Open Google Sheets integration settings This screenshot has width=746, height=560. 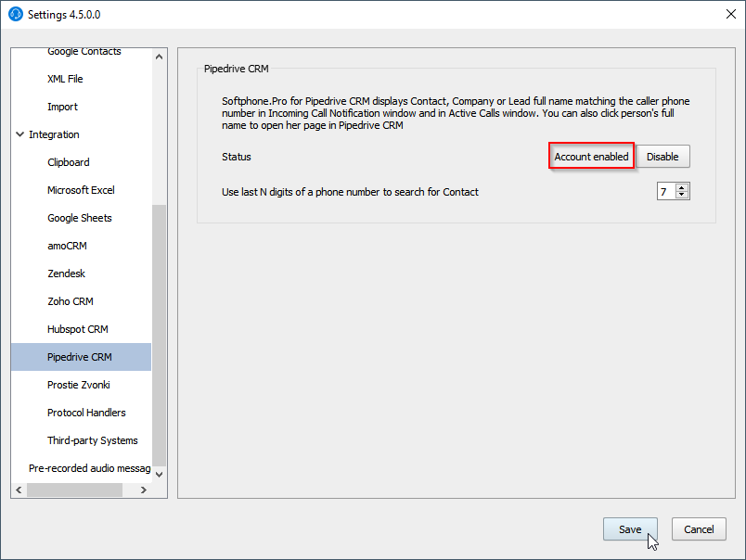(80, 218)
